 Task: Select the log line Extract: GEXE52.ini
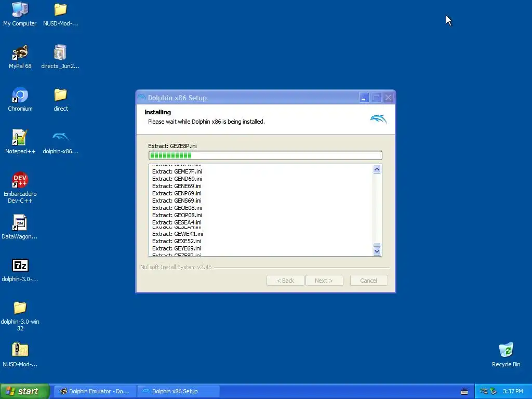click(x=177, y=241)
